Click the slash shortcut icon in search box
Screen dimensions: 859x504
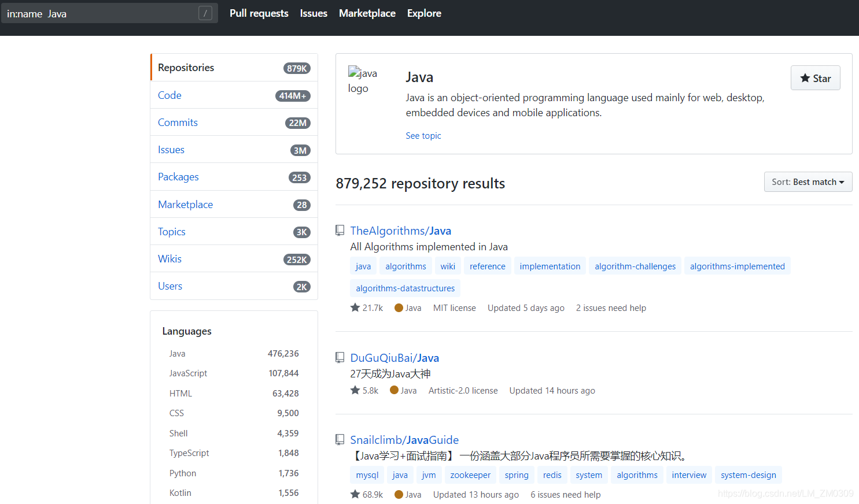(x=205, y=13)
